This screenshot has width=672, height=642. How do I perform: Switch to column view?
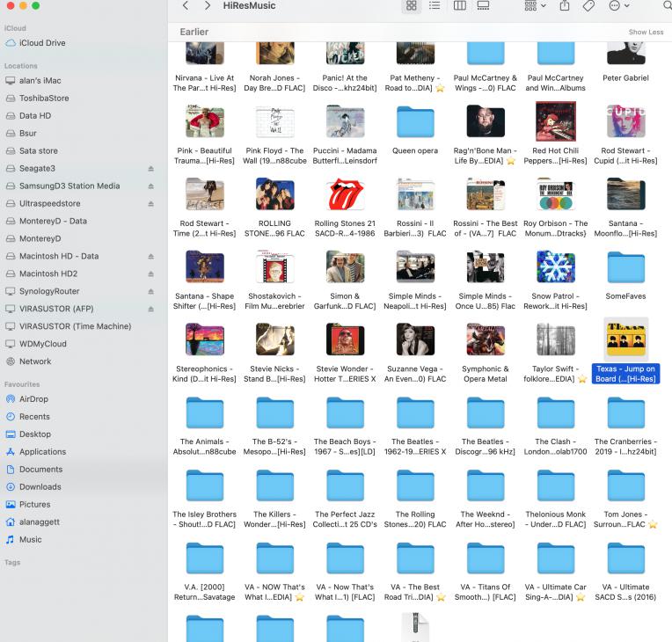[x=459, y=6]
